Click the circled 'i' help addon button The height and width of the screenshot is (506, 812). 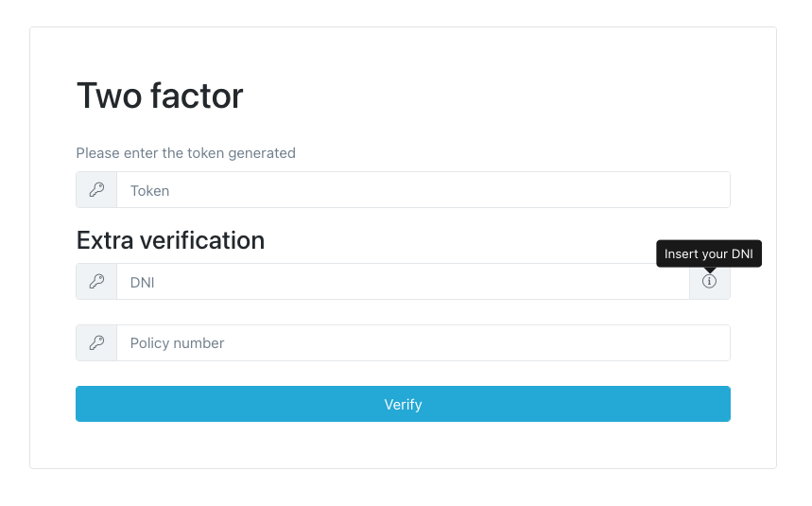[710, 282]
